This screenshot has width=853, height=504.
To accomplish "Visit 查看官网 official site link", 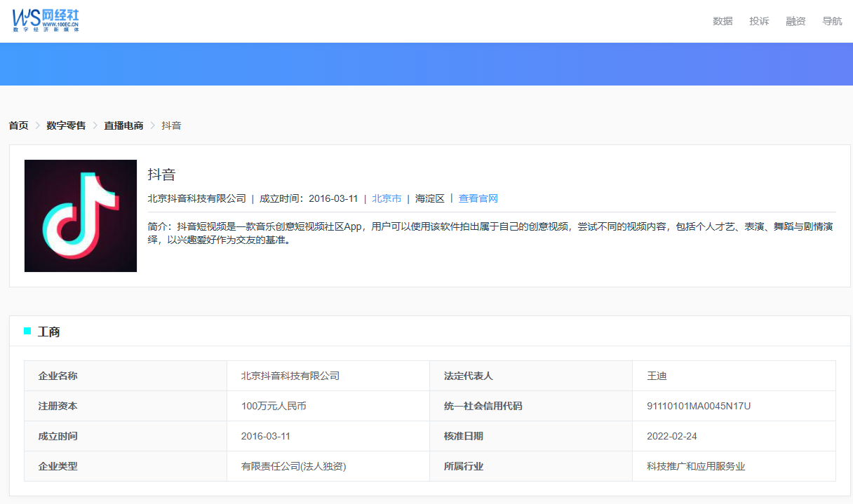I will click(478, 198).
